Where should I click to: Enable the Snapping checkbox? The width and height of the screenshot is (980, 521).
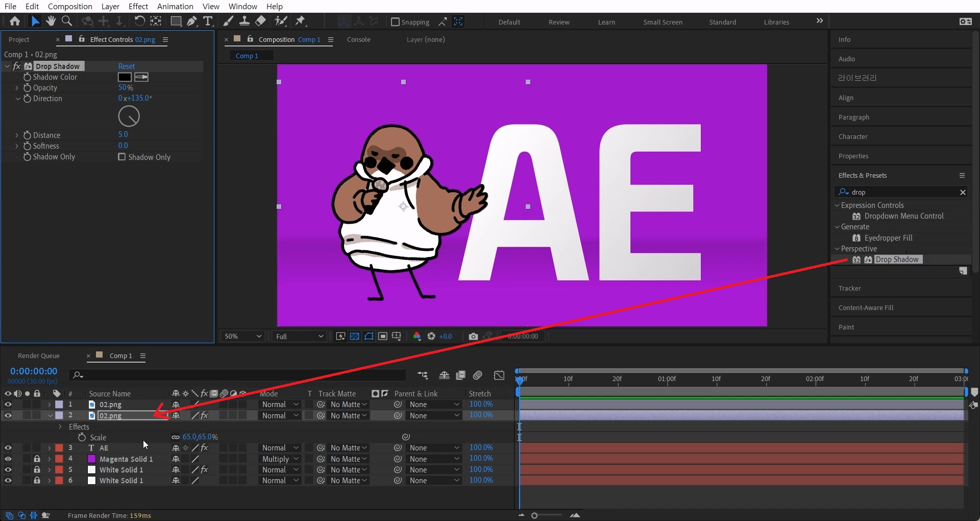click(x=395, y=22)
